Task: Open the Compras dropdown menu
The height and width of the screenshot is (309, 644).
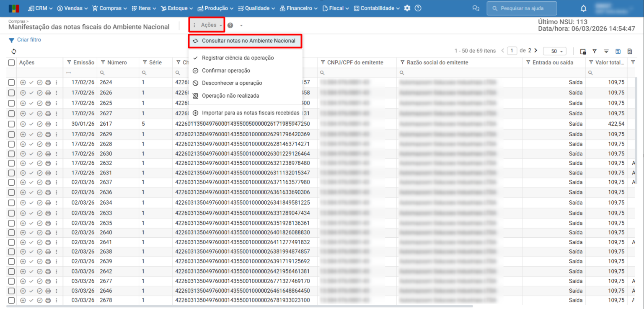Action: pyautogui.click(x=110, y=8)
